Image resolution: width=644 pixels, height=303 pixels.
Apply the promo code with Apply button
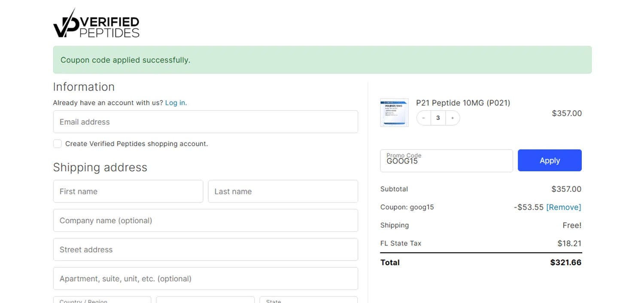coord(550,161)
